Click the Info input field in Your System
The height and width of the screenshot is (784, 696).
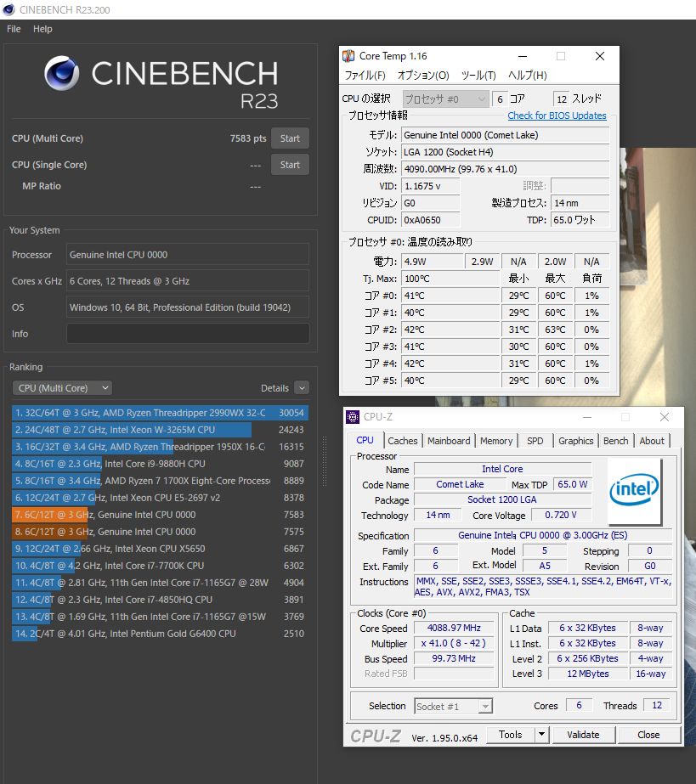(x=188, y=334)
